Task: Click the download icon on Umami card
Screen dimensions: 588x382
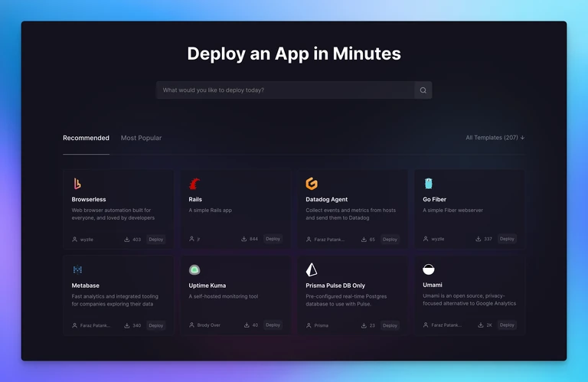Action: click(480, 325)
